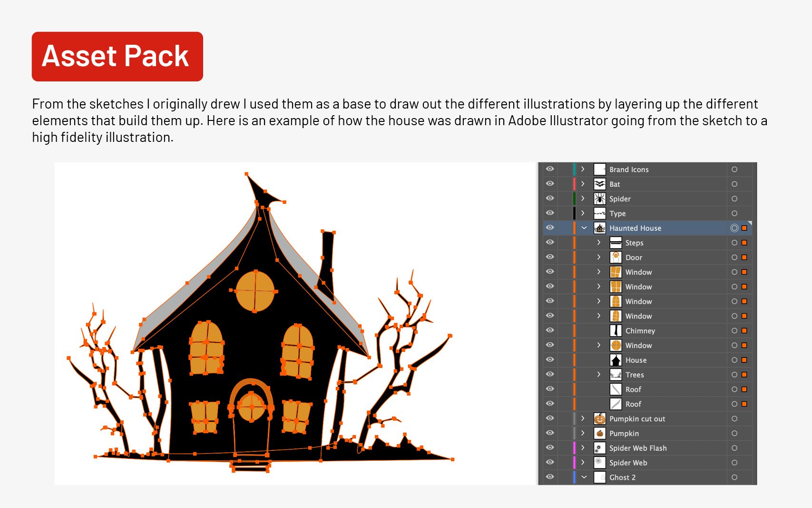
Task: Click the Haunted House orange selection square
Action: click(744, 228)
